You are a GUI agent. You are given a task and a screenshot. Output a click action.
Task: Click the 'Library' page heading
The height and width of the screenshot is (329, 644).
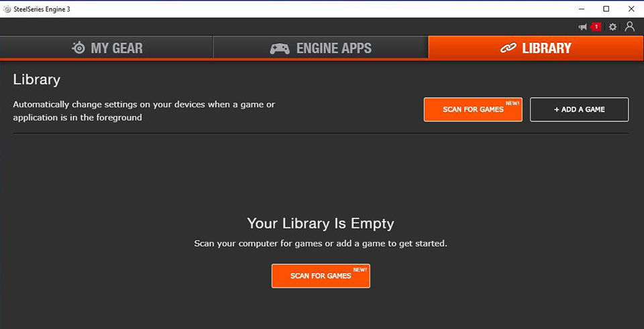point(36,80)
